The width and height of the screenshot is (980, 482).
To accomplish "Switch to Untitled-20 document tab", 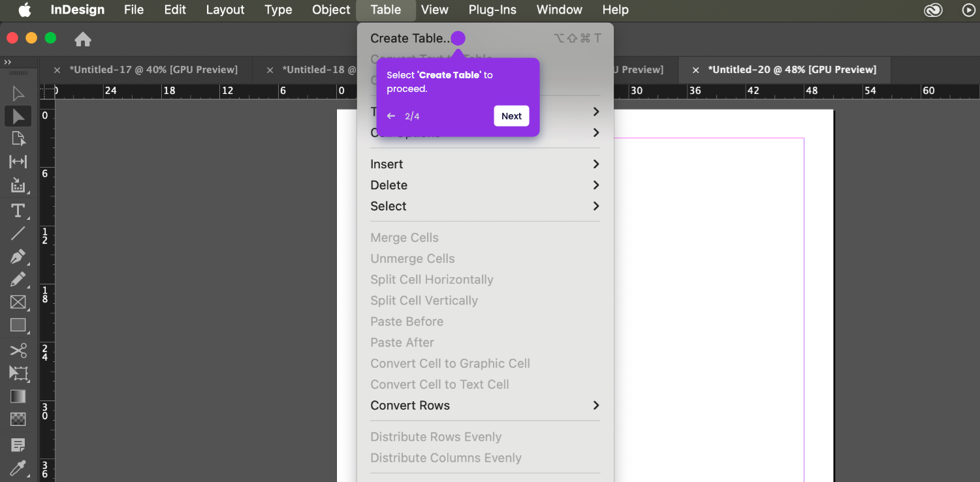I will coord(792,70).
